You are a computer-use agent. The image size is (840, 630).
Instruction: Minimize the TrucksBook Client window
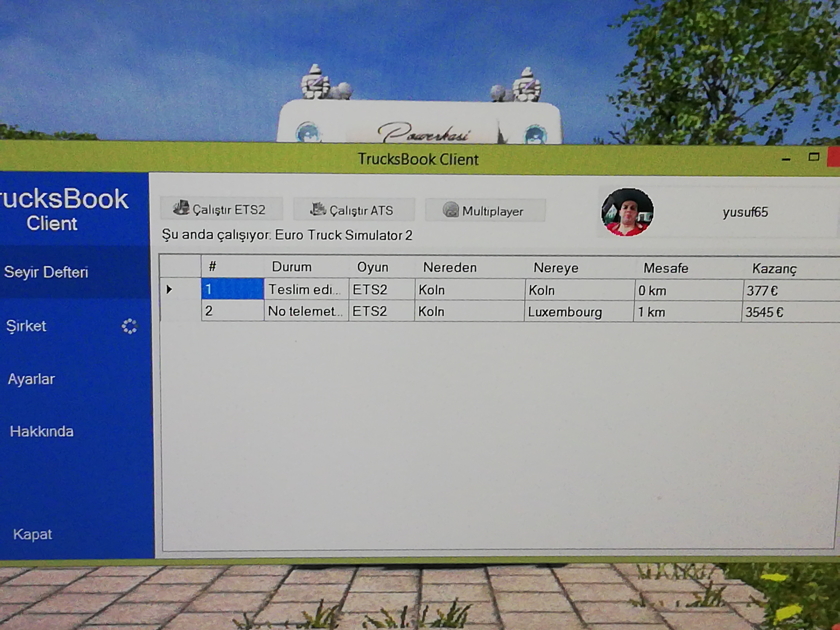click(x=786, y=159)
